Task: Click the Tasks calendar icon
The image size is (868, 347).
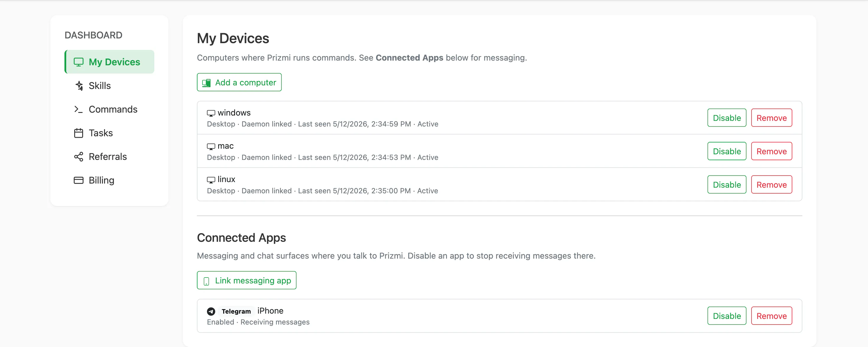Action: 79,133
